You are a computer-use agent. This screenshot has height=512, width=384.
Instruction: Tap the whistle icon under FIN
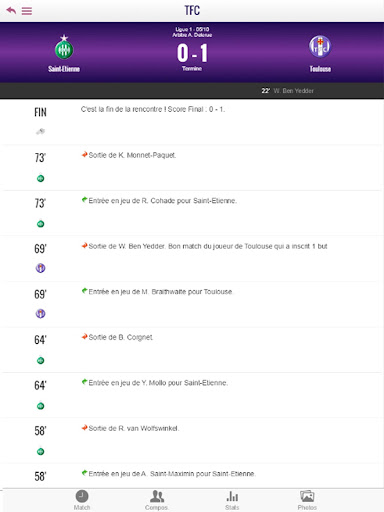(40, 131)
